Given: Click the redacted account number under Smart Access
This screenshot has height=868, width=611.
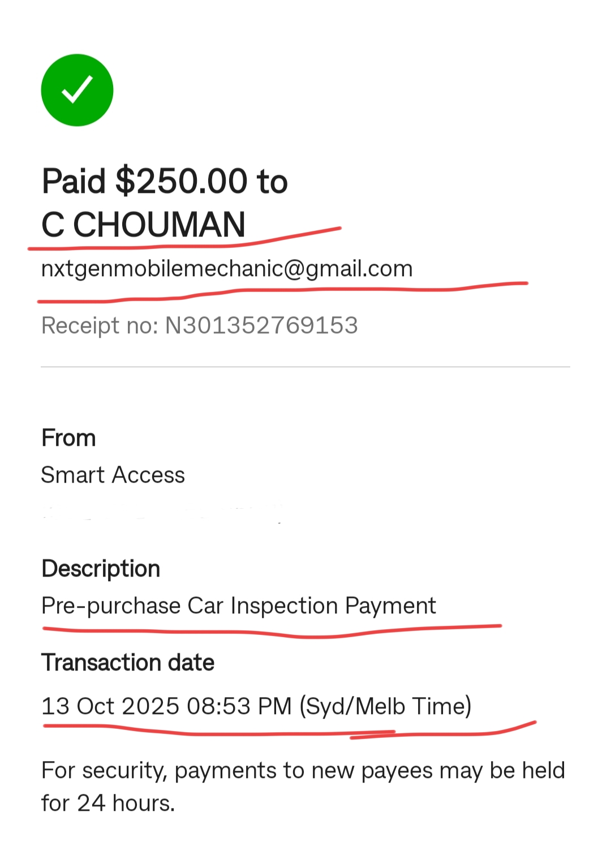Looking at the screenshot, I should pyautogui.click(x=162, y=514).
